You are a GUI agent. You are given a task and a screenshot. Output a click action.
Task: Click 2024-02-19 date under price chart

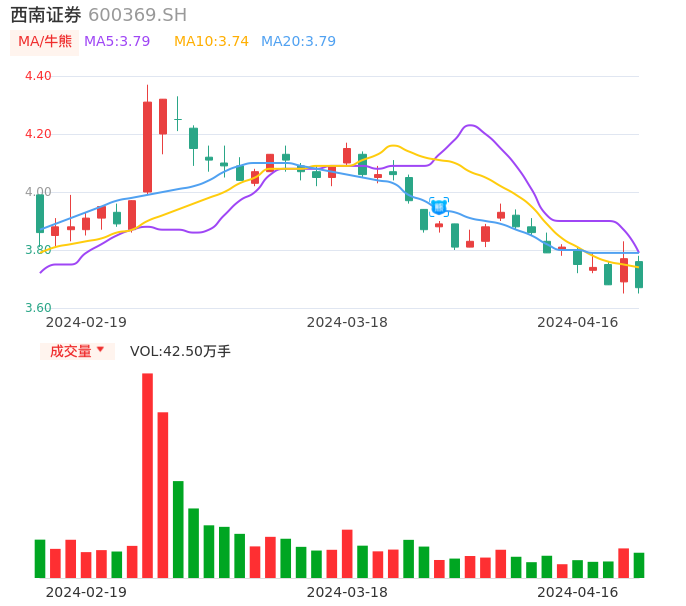[x=86, y=322]
